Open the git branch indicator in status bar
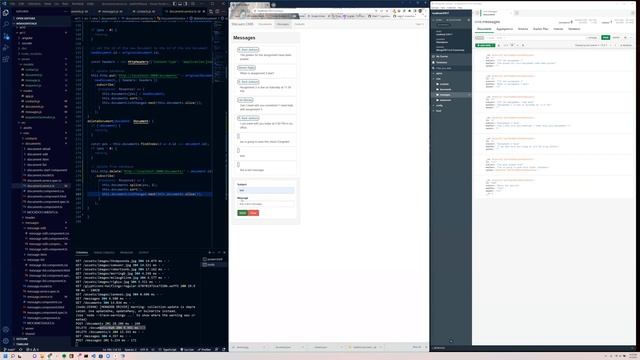The width and height of the screenshot is (640, 360). [10, 350]
